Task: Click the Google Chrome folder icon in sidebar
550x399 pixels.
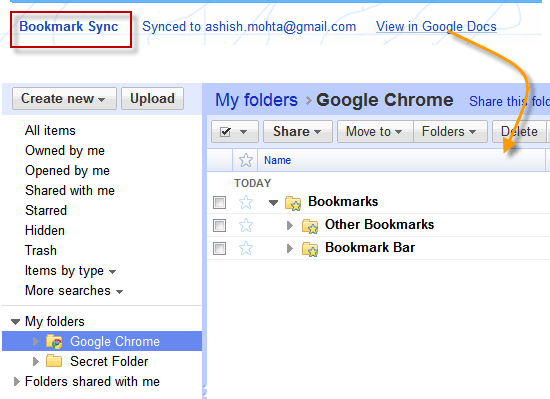Action: pyautogui.click(x=54, y=341)
